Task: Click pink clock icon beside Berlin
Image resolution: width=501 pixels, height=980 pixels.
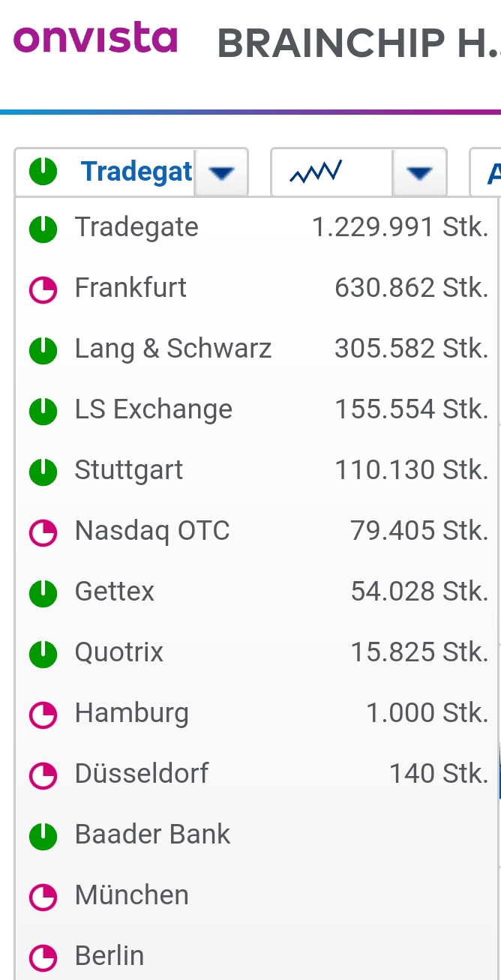Action: pyautogui.click(x=43, y=957)
